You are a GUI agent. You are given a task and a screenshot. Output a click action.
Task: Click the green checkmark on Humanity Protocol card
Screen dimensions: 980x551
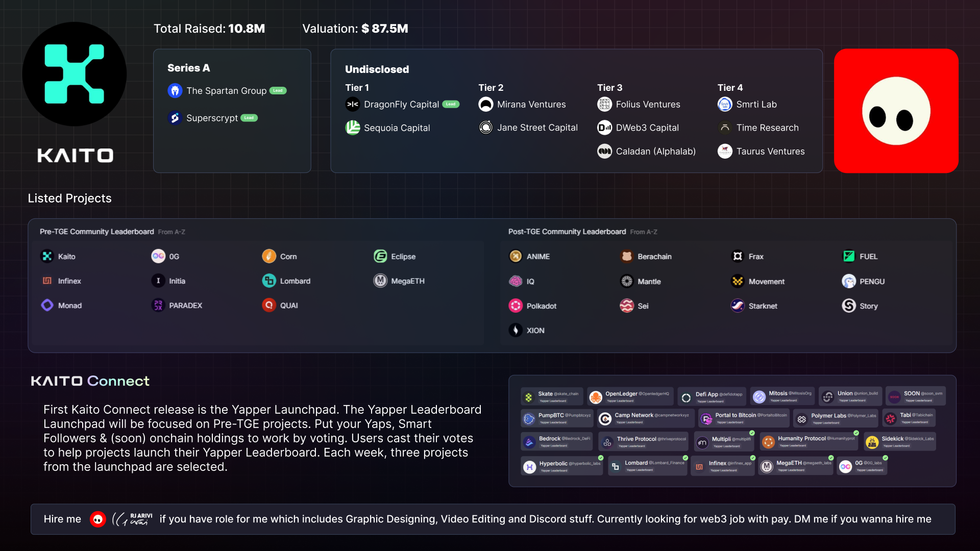tap(856, 433)
